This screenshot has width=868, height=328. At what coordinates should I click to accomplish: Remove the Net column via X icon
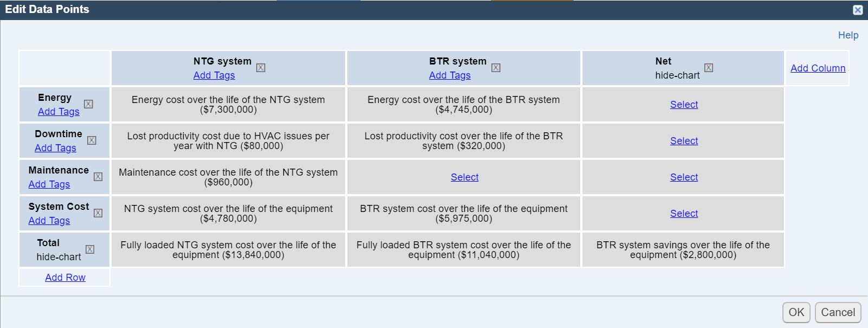tap(709, 68)
